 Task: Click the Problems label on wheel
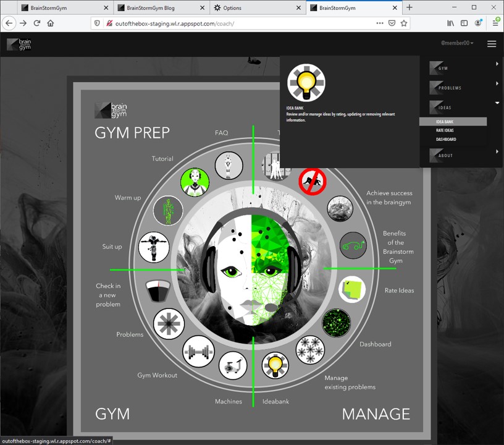(x=130, y=334)
